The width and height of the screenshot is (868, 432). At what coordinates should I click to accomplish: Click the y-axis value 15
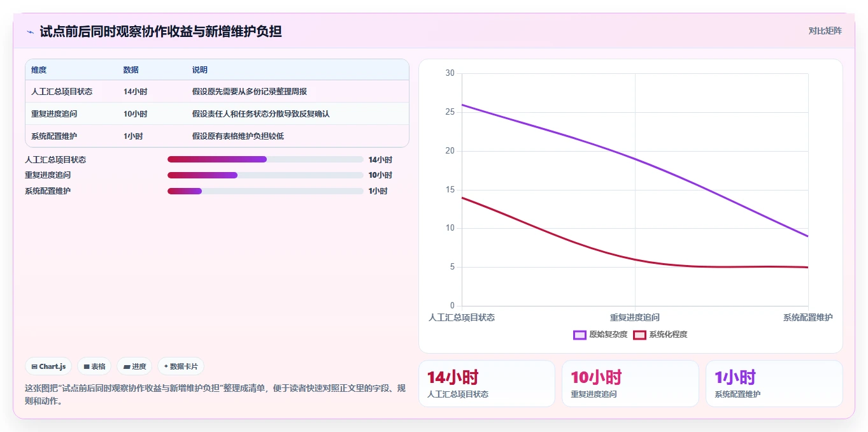tap(450, 190)
